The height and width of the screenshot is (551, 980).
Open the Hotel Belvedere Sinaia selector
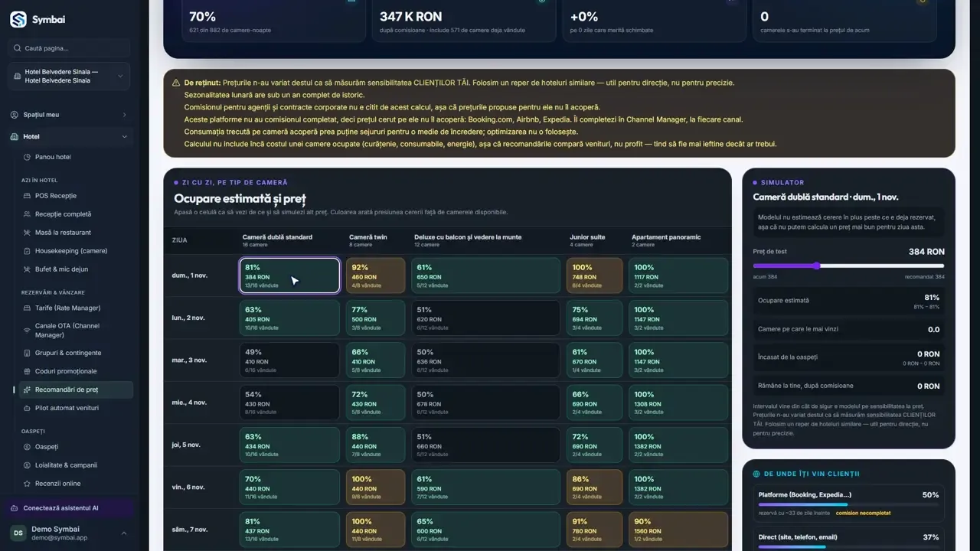tap(69, 77)
